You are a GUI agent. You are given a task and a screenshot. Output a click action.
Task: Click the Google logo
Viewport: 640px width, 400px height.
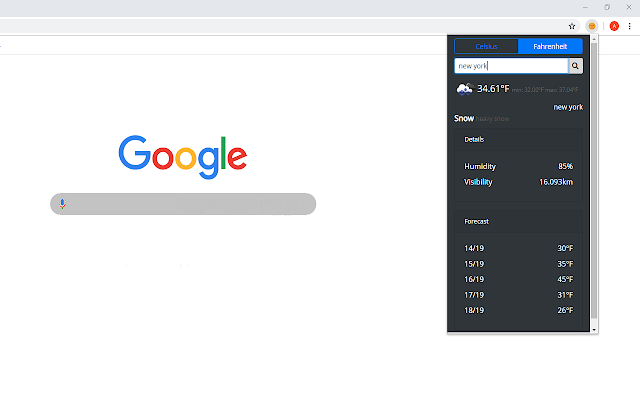pyautogui.click(x=182, y=157)
